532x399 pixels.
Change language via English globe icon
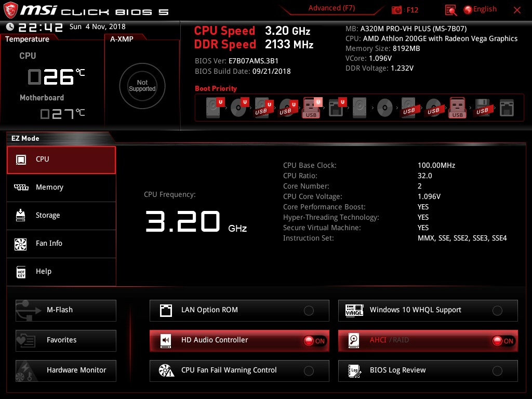[480, 9]
